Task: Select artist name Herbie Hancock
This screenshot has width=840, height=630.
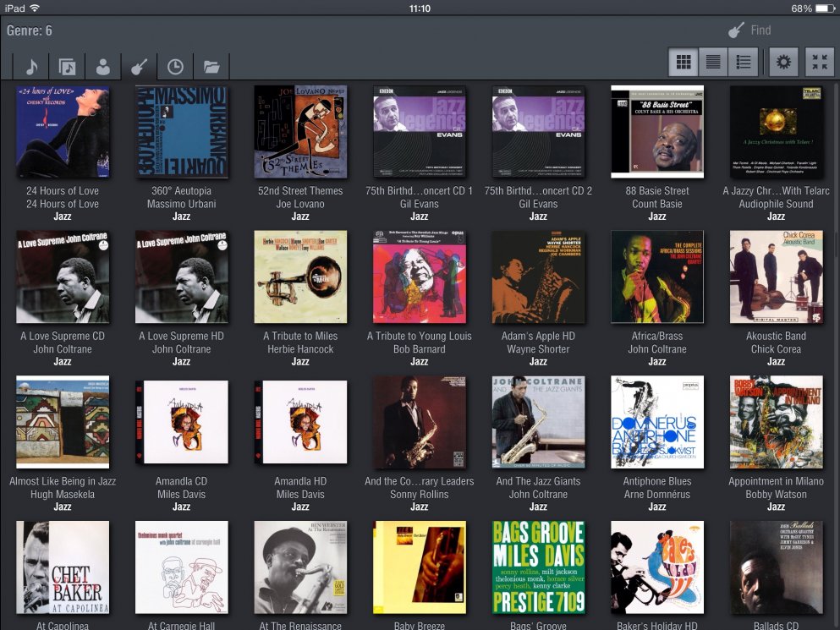Action: tap(300, 348)
